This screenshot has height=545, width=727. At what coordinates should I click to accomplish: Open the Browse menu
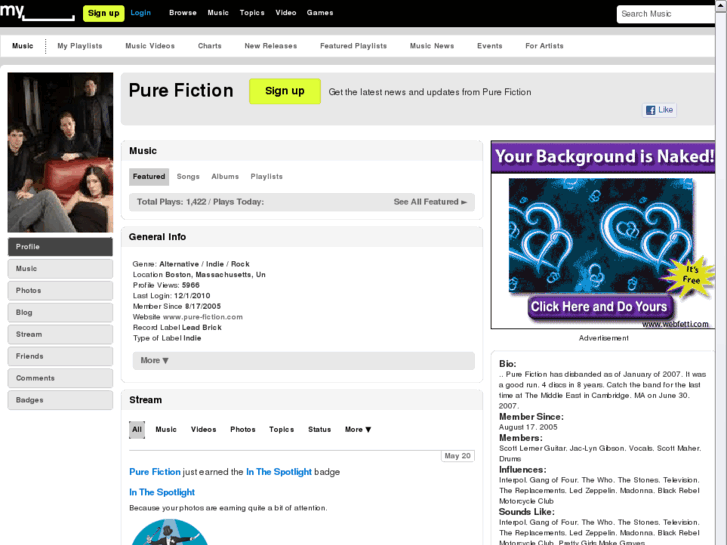(183, 13)
